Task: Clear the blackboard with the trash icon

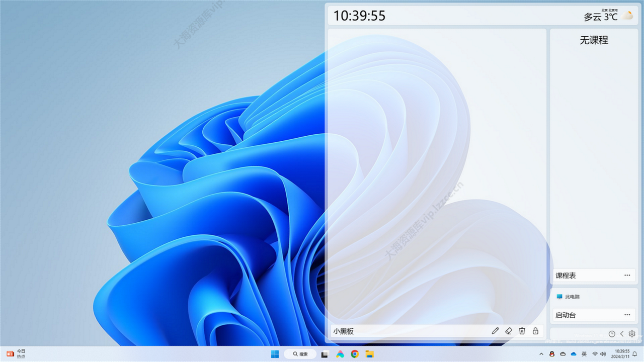Action: click(x=522, y=331)
